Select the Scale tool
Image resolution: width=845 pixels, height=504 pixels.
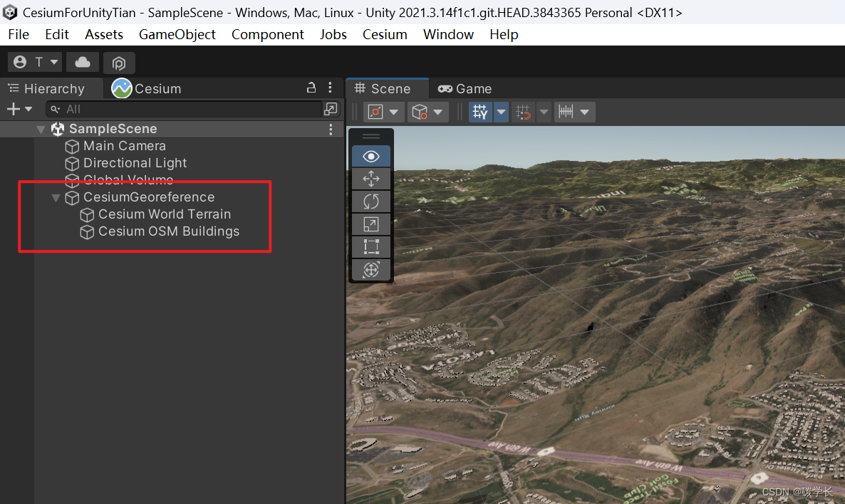pyautogui.click(x=370, y=224)
